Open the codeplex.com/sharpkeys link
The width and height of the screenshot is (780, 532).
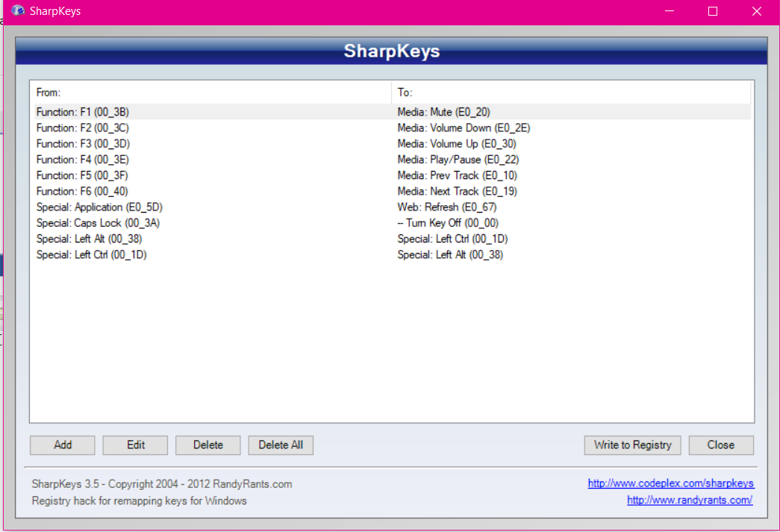pos(670,484)
